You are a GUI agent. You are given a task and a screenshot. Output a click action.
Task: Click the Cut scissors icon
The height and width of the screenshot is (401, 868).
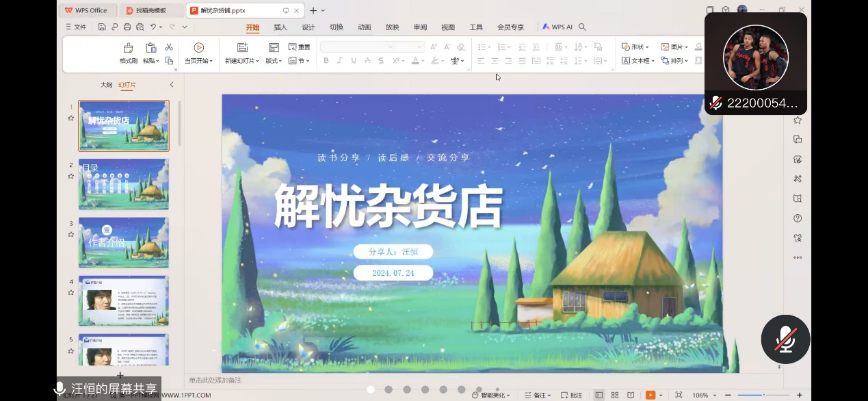coord(169,47)
